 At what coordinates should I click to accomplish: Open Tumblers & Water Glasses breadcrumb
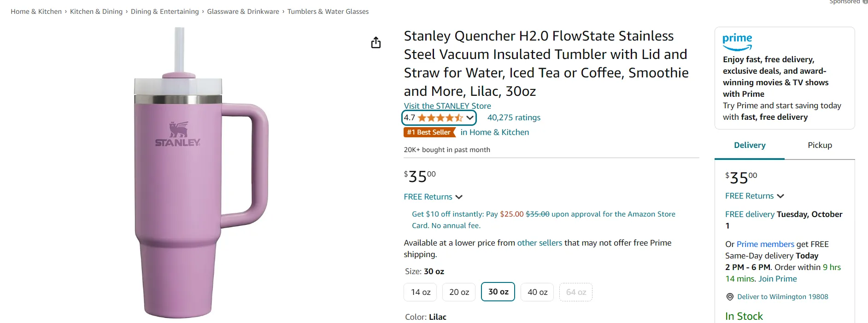(x=328, y=12)
